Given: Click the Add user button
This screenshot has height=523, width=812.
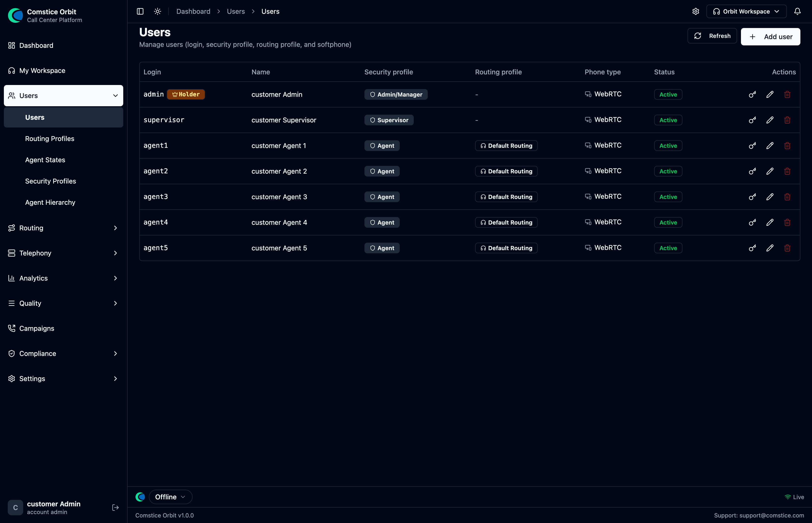Looking at the screenshot, I should 770,37.
